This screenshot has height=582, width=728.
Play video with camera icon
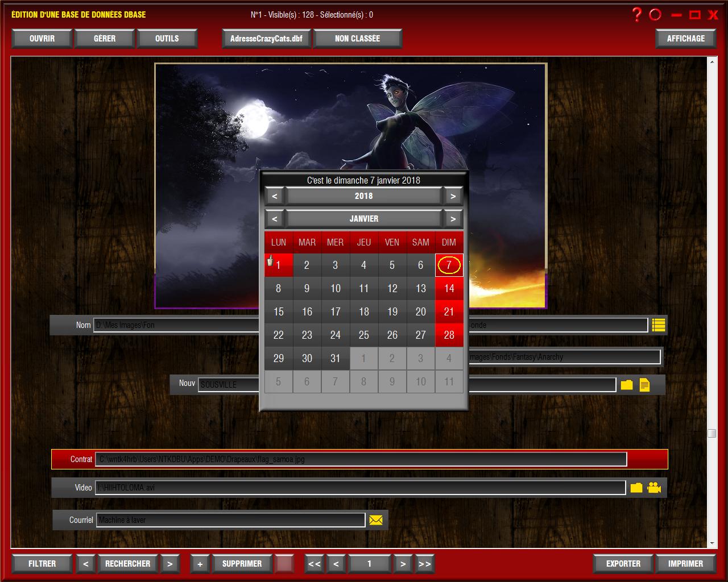[654, 488]
